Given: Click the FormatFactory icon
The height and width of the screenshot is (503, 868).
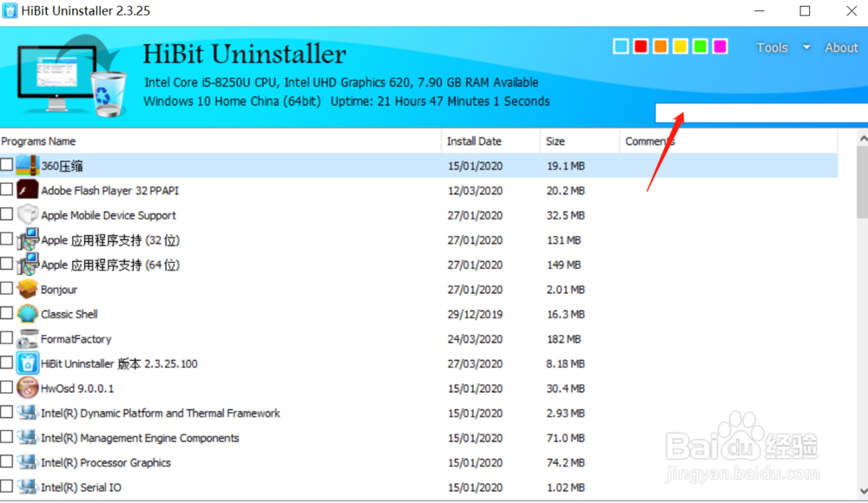Looking at the screenshot, I should [27, 338].
